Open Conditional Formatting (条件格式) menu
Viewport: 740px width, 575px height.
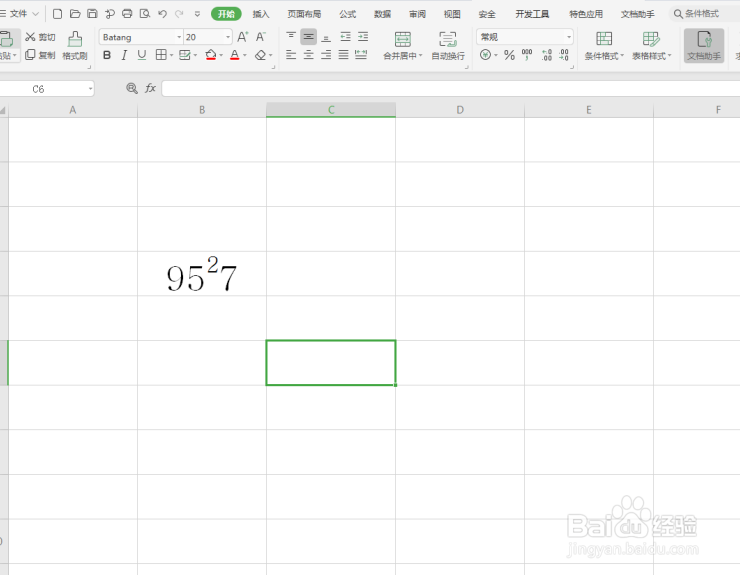click(604, 46)
